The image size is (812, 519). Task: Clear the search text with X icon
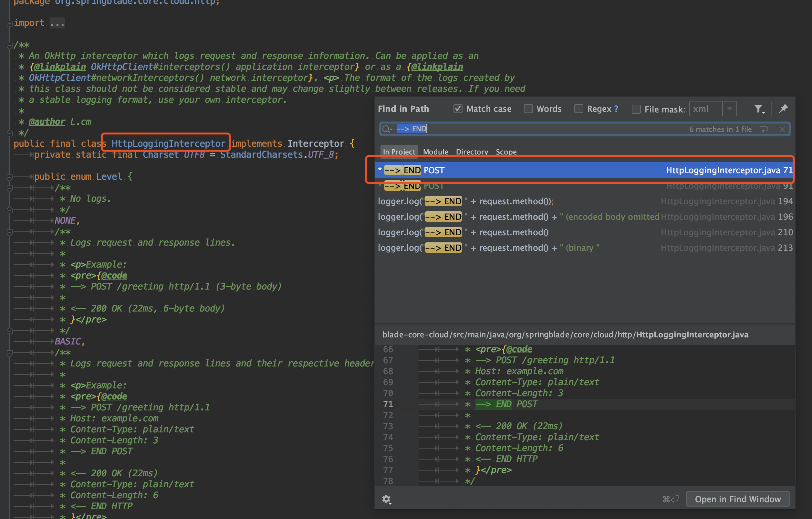tap(782, 129)
